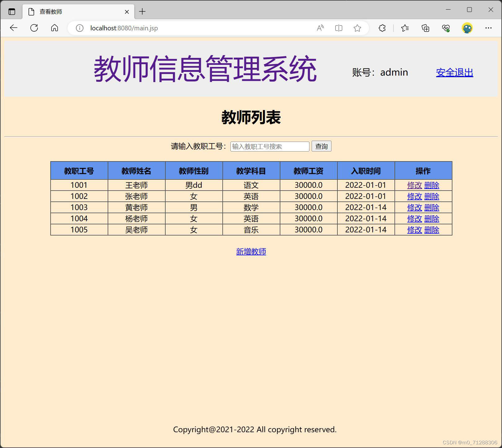
Task: Open the browser Extensions icon
Action: (382, 28)
